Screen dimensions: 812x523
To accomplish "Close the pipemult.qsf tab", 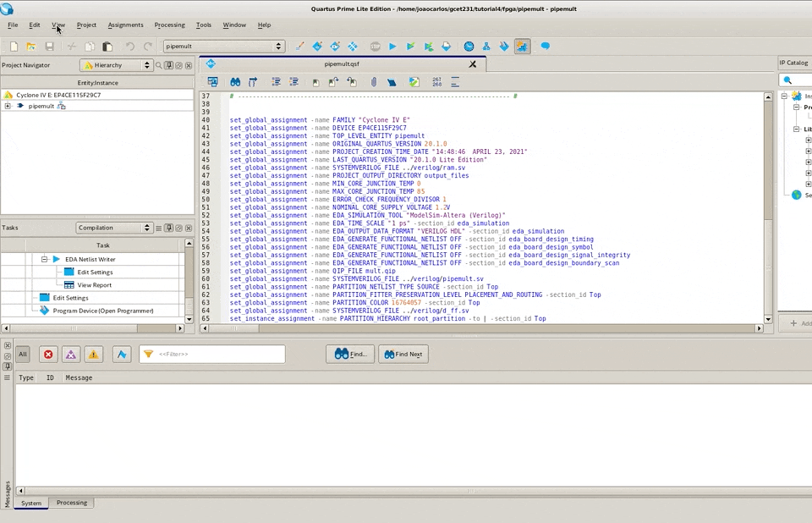I will tap(472, 64).
